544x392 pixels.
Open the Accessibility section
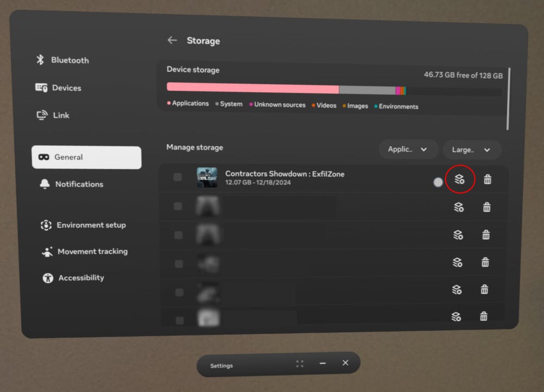pos(73,278)
